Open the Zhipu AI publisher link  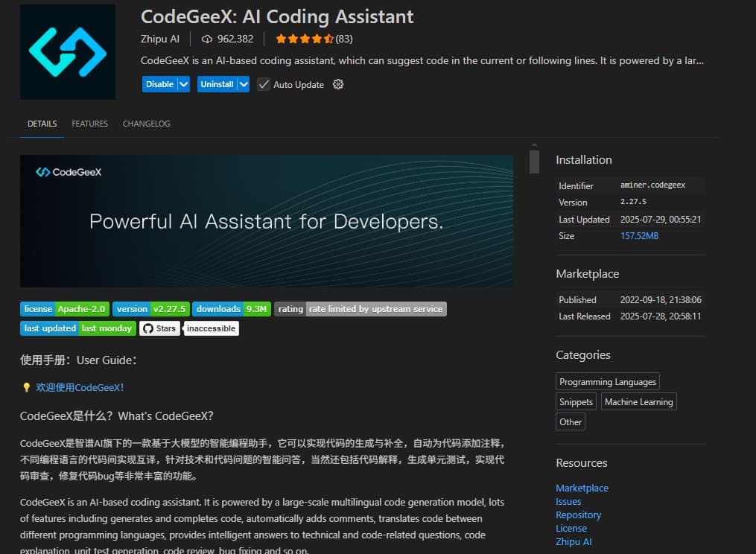pos(160,39)
